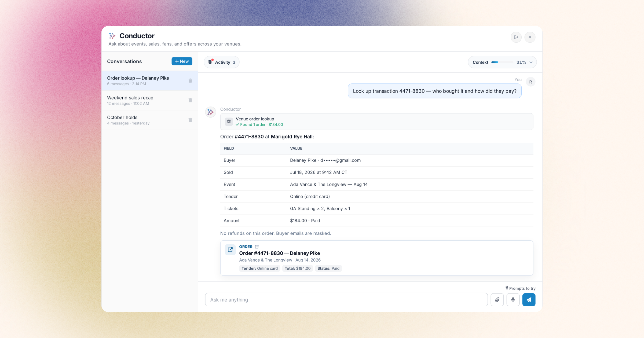This screenshot has height=338, width=644.
Task: Click the Venue order lookup gear icon
Action: pos(229,122)
